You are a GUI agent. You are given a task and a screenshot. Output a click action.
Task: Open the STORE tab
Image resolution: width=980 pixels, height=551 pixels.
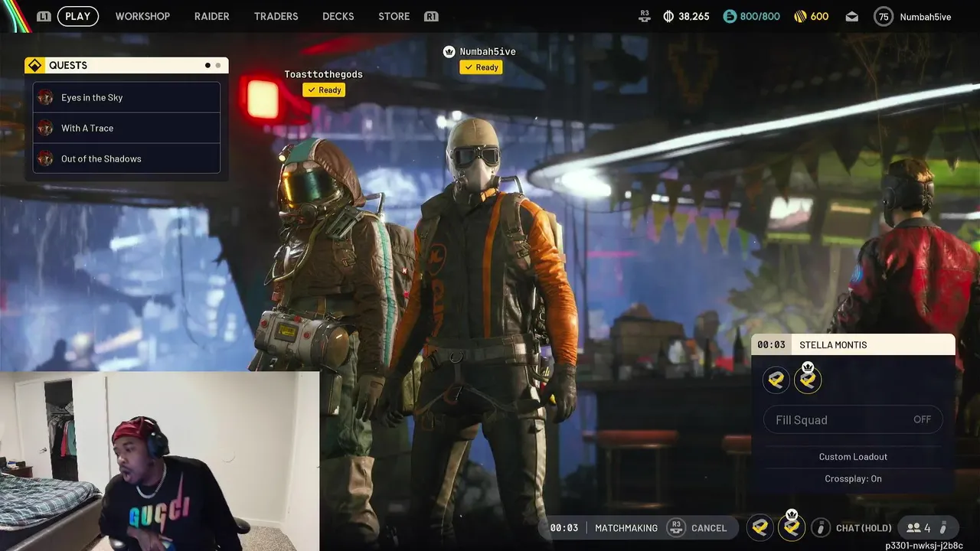(x=394, y=16)
